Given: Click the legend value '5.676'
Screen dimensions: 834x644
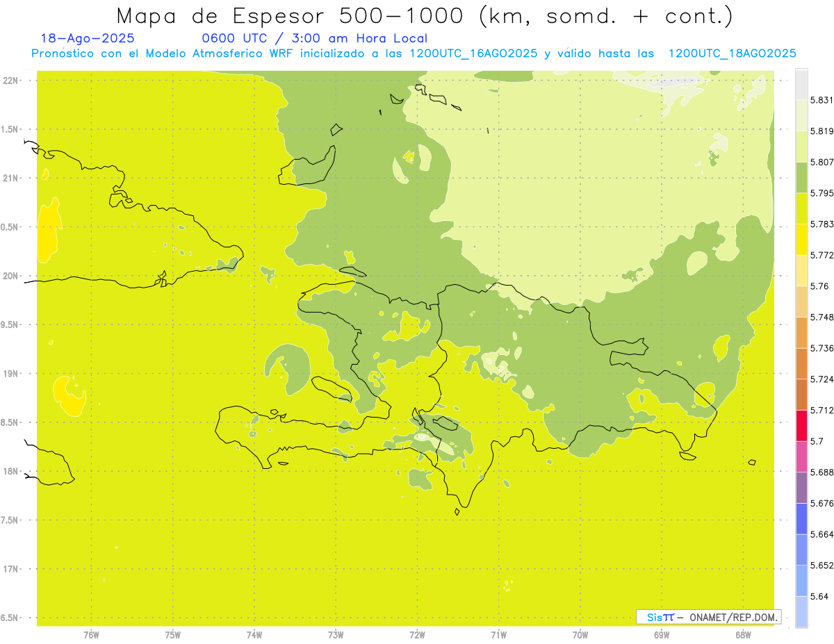Looking at the screenshot, I should (821, 503).
